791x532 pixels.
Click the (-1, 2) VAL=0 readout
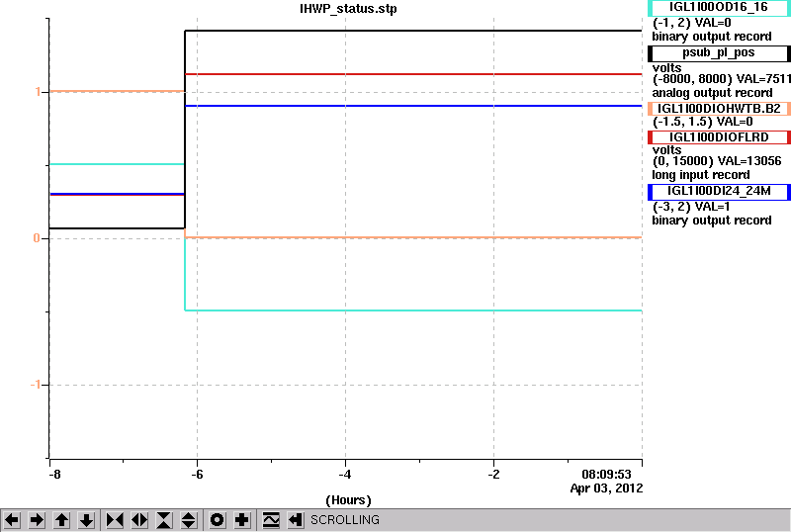(x=691, y=23)
